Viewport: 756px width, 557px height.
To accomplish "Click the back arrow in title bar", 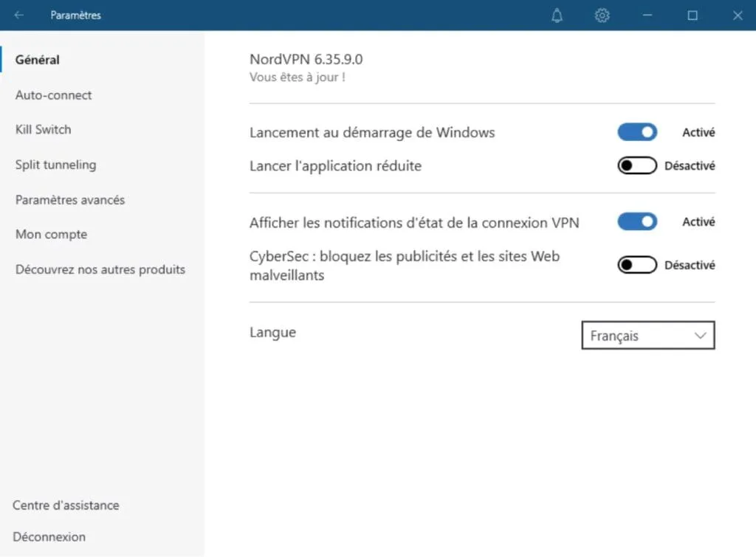I will (18, 15).
